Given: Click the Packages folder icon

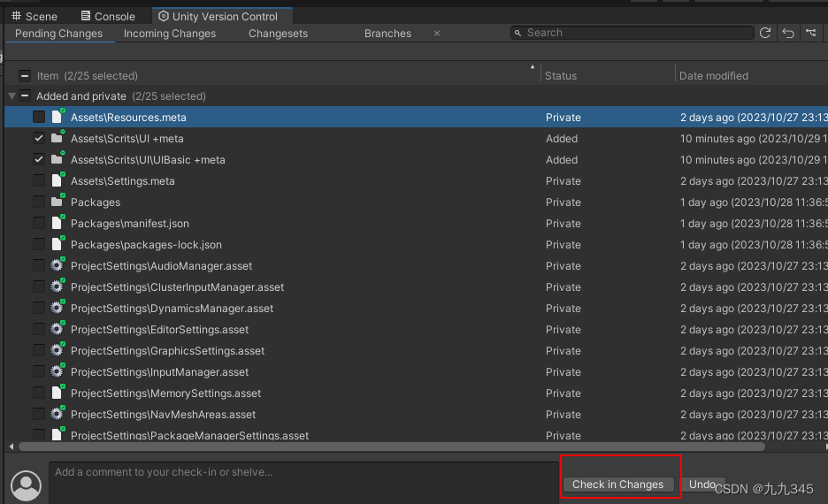Looking at the screenshot, I should click(57, 202).
